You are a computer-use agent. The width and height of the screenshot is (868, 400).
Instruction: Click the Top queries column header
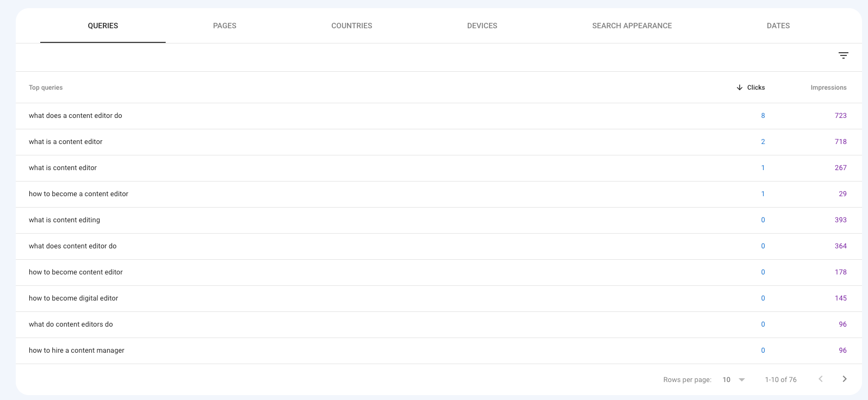[46, 87]
